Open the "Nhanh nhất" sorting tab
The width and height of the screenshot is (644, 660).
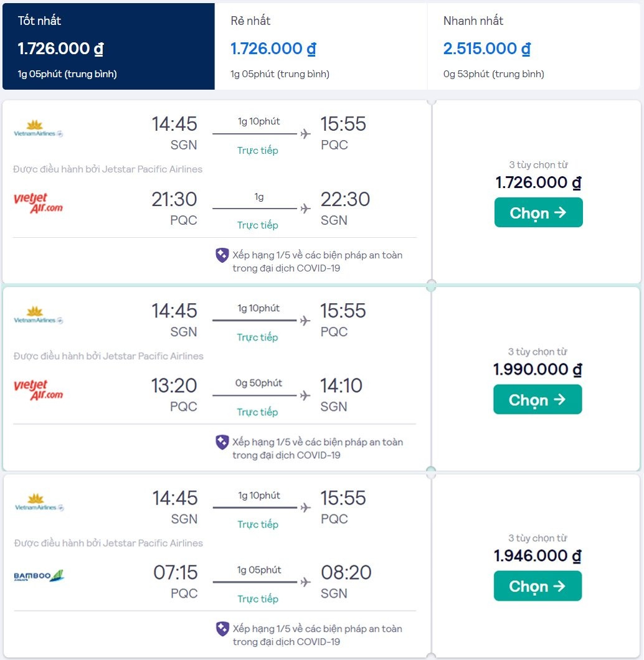pyautogui.click(x=534, y=47)
